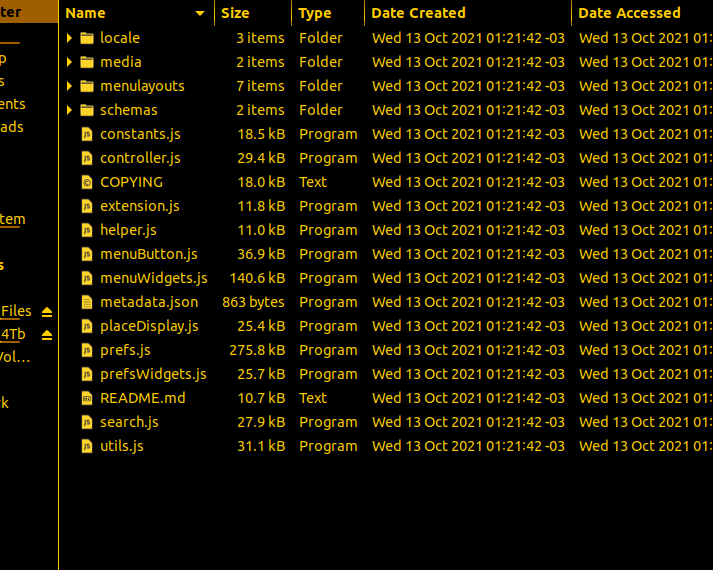
Task: Click the COPYING license file icon
Action: click(87, 182)
